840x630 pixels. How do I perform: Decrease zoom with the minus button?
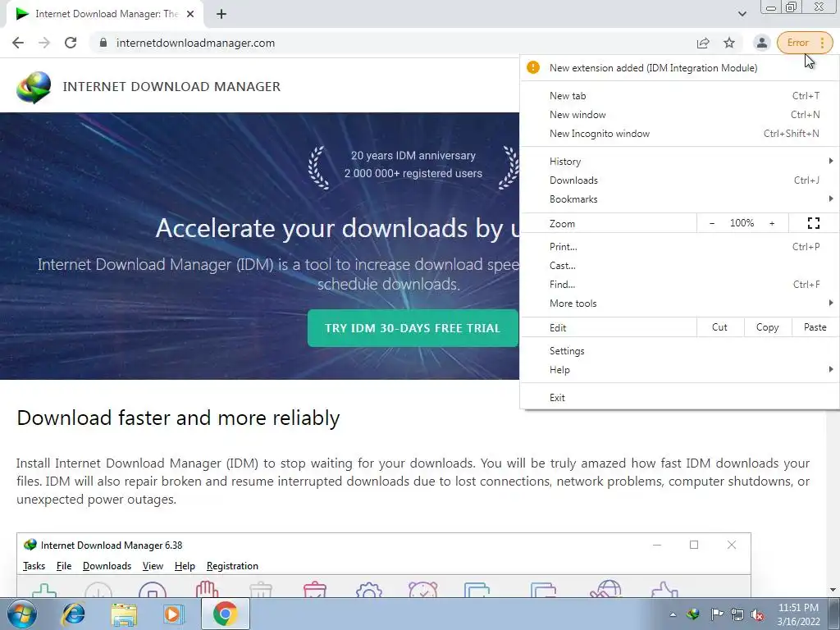point(712,223)
